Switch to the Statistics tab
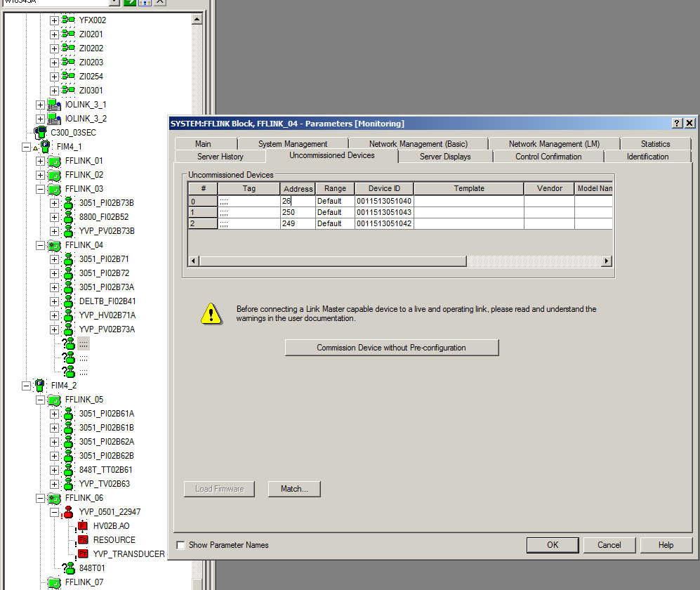700x590 pixels. coord(654,143)
